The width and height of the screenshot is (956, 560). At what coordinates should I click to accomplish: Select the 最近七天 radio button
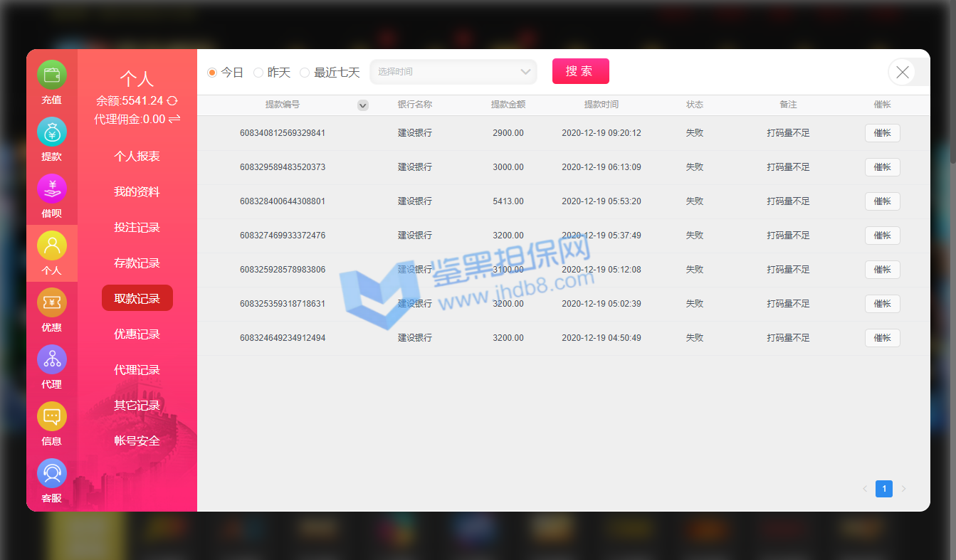[x=305, y=73]
